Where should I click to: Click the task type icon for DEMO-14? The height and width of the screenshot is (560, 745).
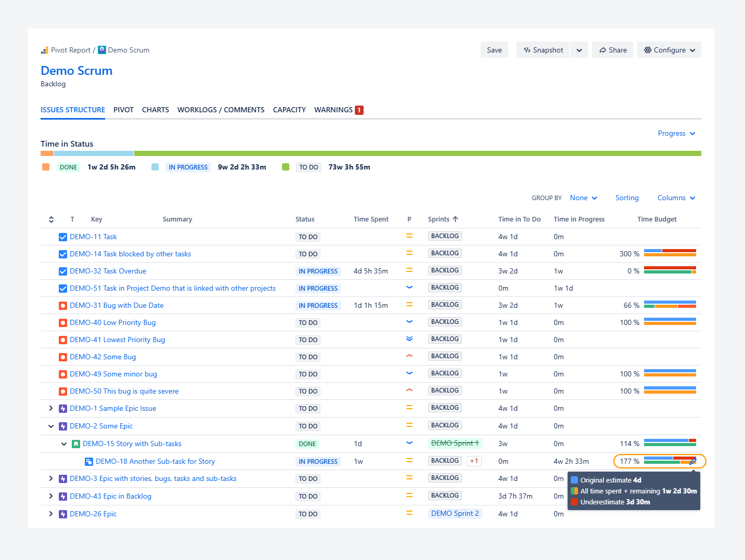pos(63,254)
